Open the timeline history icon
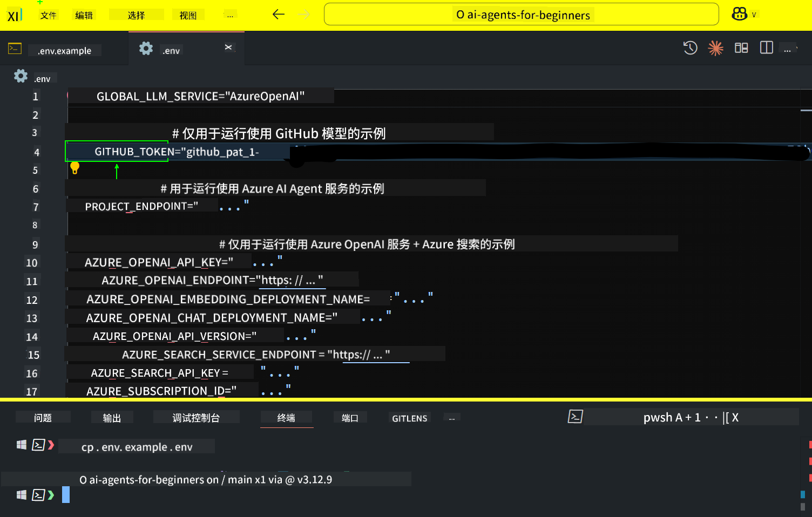Screen dimensions: 812x517 [x=690, y=48]
